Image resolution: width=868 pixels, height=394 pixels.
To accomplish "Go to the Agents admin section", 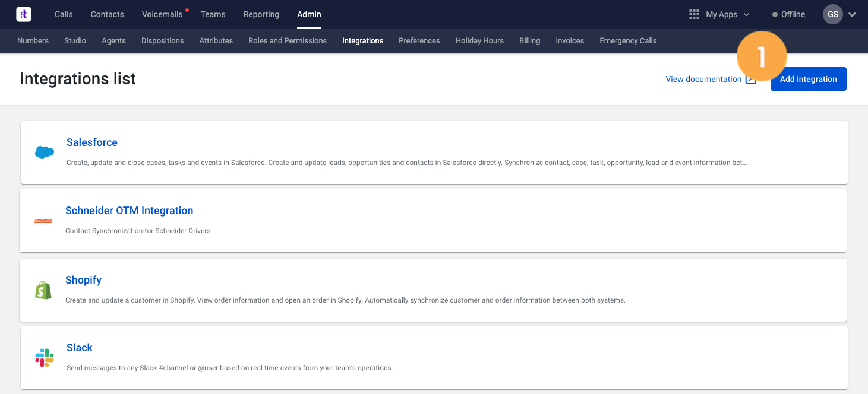I will point(113,41).
